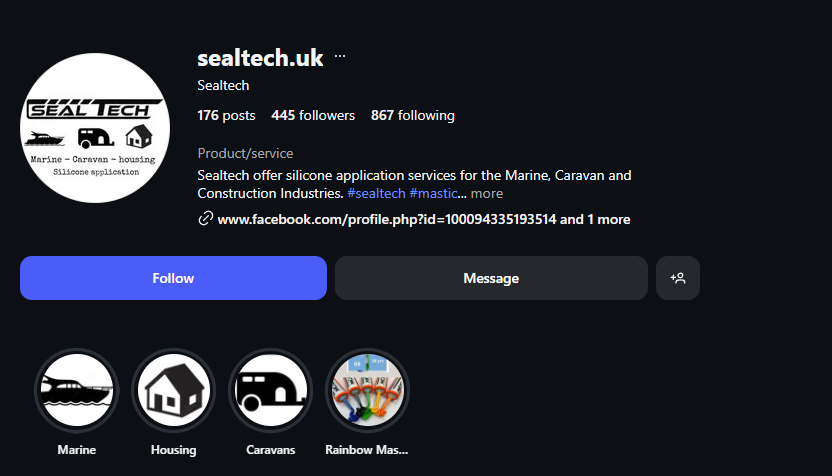Click the sealtech.uk username heading

point(260,57)
